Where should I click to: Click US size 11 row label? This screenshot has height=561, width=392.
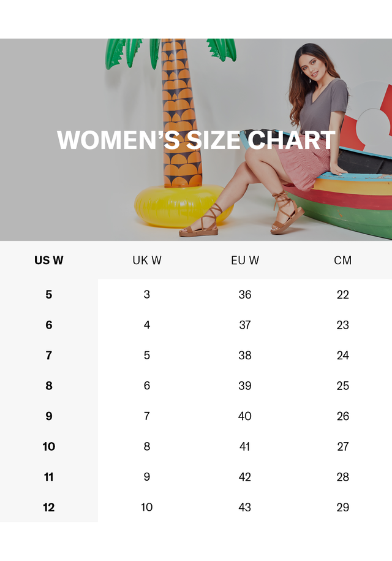pos(49,477)
